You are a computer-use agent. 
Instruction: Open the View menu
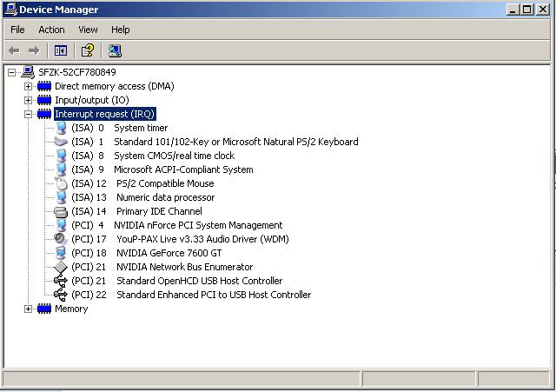[x=88, y=30]
